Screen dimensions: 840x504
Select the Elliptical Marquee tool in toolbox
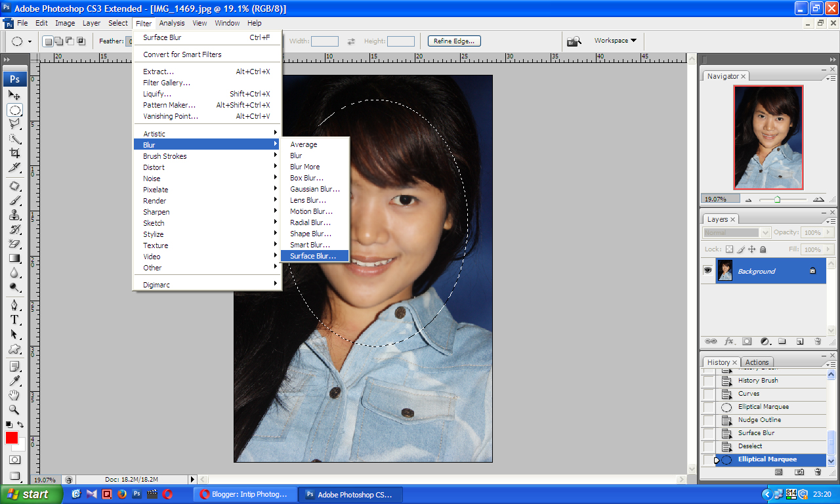(14, 110)
